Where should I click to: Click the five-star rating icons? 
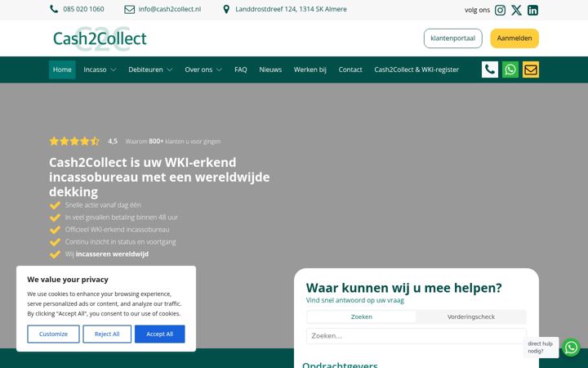[x=74, y=141]
